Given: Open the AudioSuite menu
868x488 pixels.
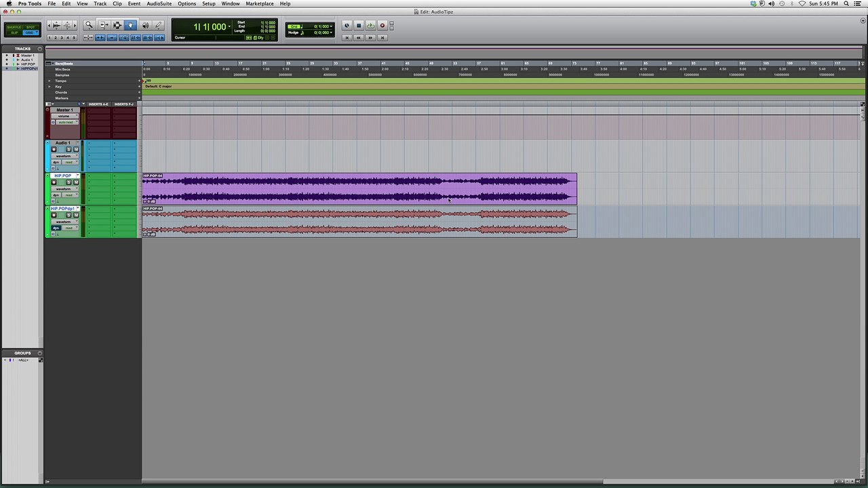Looking at the screenshot, I should (x=159, y=3).
